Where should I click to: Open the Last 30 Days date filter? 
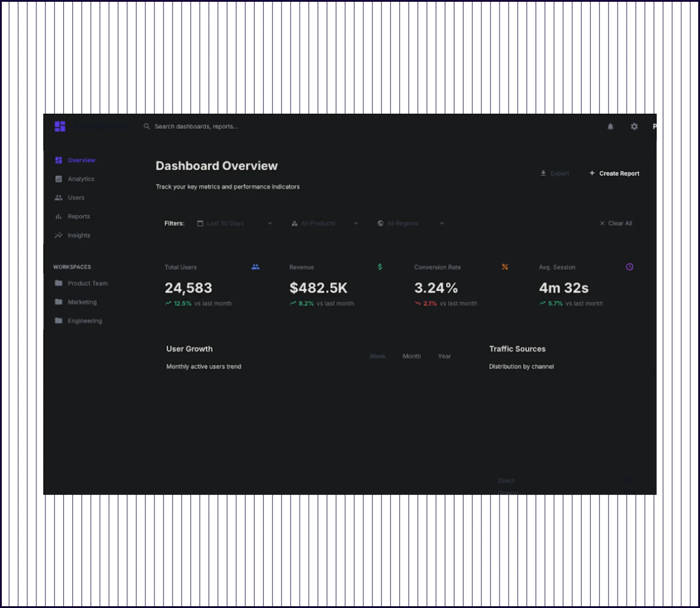[235, 223]
